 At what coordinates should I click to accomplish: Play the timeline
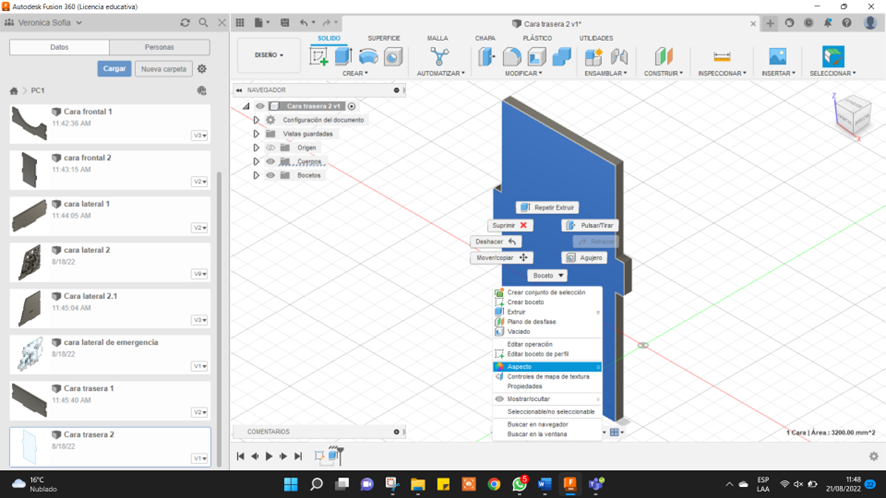click(269, 456)
